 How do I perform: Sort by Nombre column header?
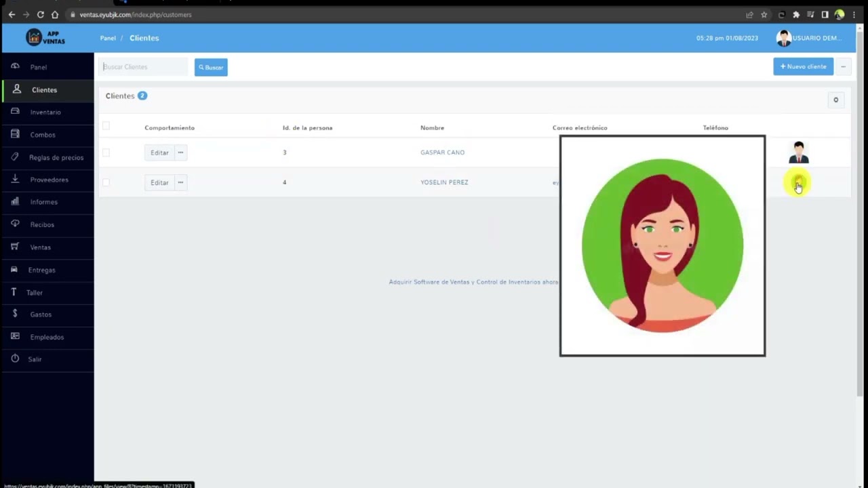click(432, 127)
